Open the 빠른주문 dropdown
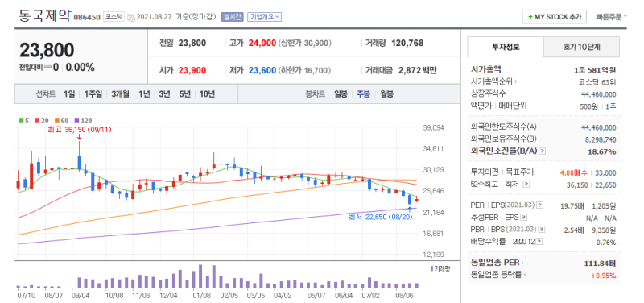The width and height of the screenshot is (644, 303). [x=612, y=17]
